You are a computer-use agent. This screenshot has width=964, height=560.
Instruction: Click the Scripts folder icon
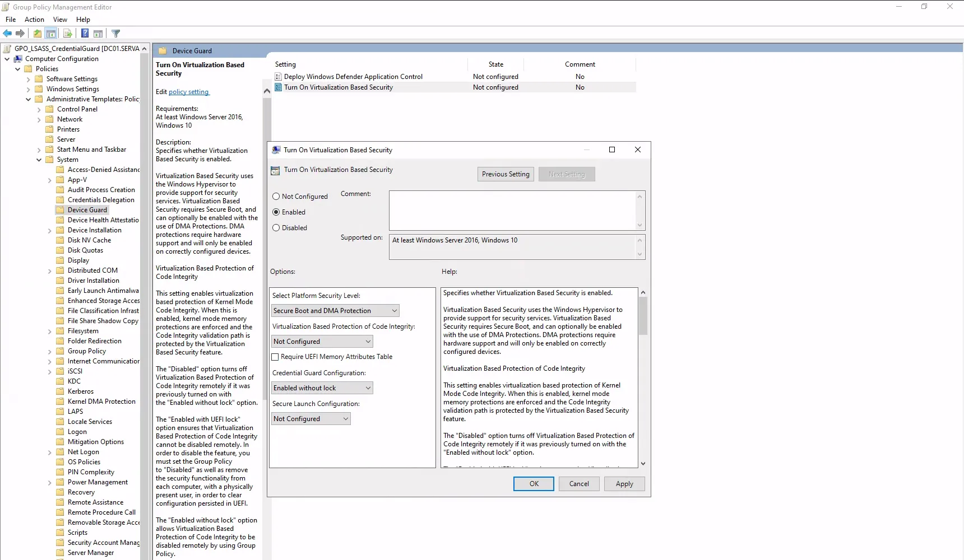61,533
